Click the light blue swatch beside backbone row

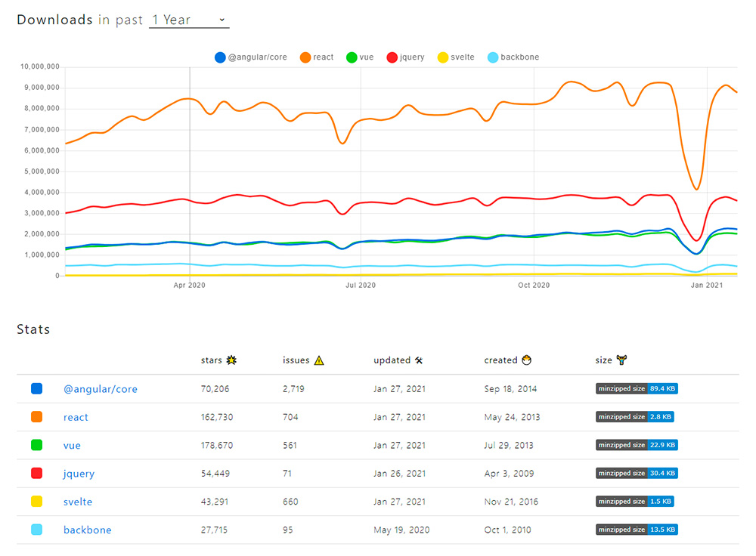36,530
